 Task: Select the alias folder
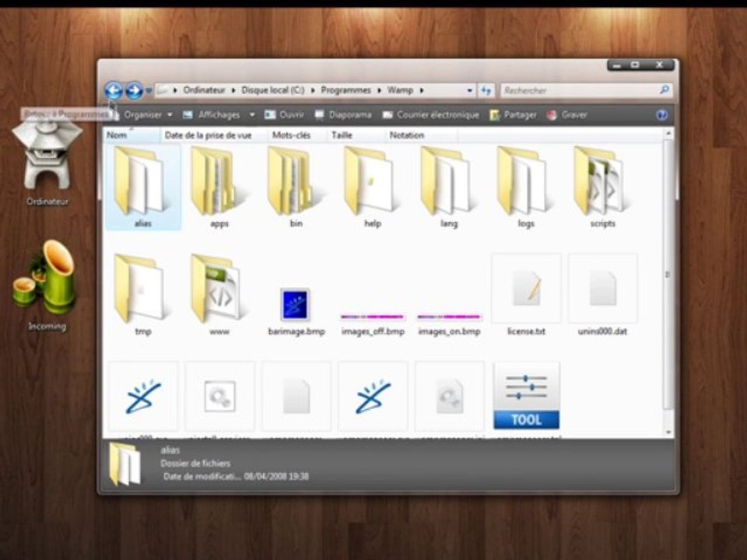143,187
